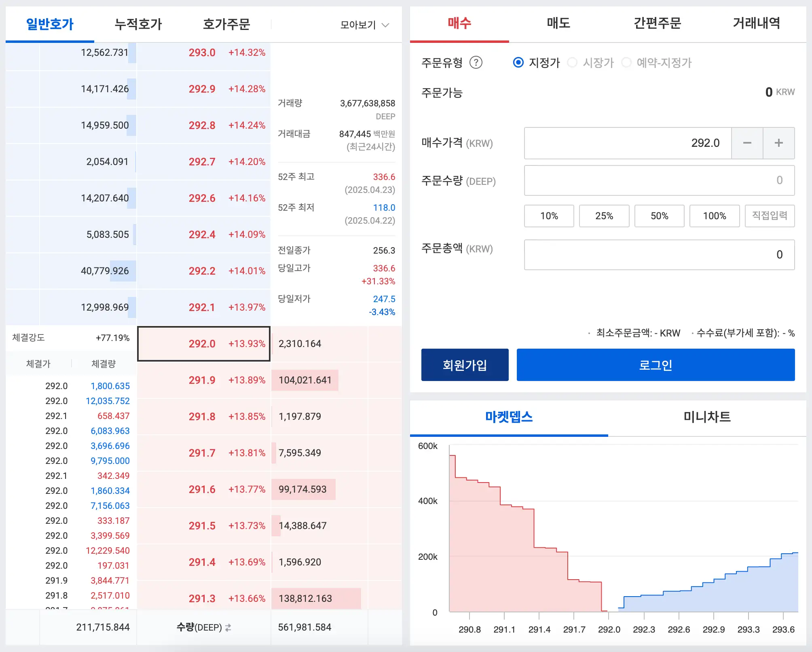Click the 회원가입 button
Viewport: 812px width, 652px height.
[465, 364]
